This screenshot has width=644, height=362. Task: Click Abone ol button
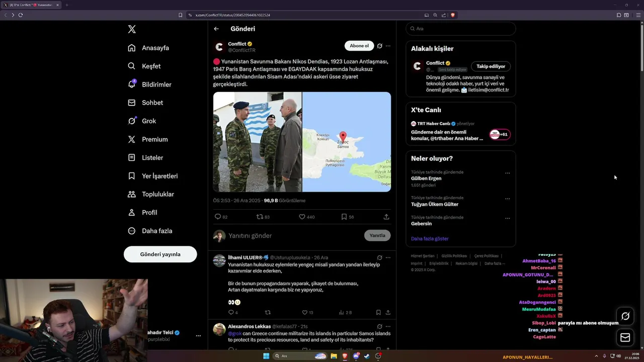point(359,46)
